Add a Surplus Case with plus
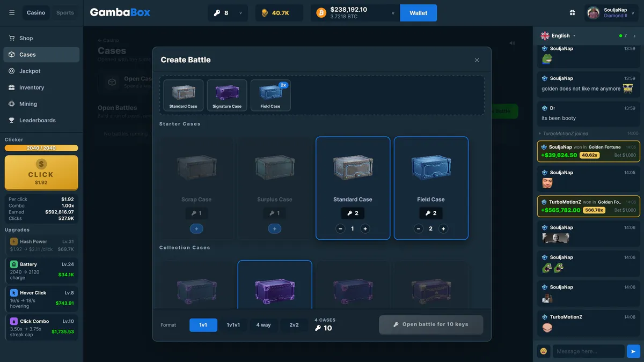The image size is (644, 362). [274, 229]
